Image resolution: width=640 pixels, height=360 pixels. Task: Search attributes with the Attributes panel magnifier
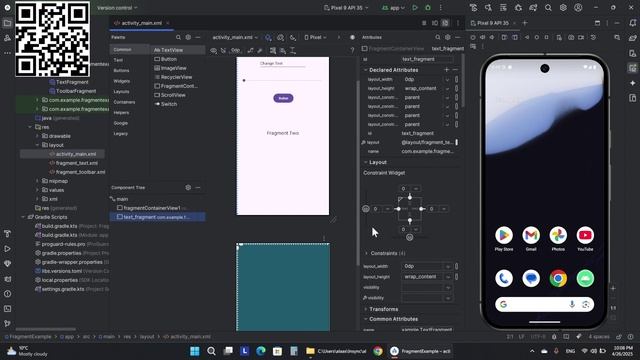(x=438, y=38)
